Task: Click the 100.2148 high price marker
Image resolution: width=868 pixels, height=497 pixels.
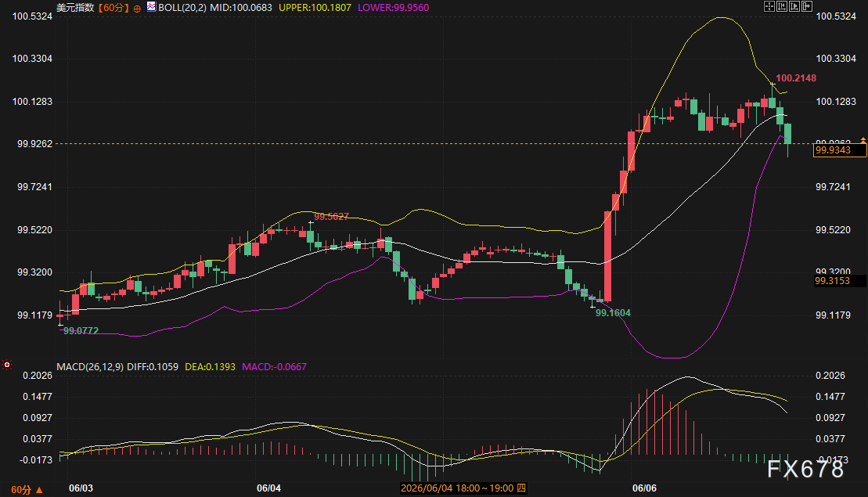Action: pyautogui.click(x=795, y=78)
